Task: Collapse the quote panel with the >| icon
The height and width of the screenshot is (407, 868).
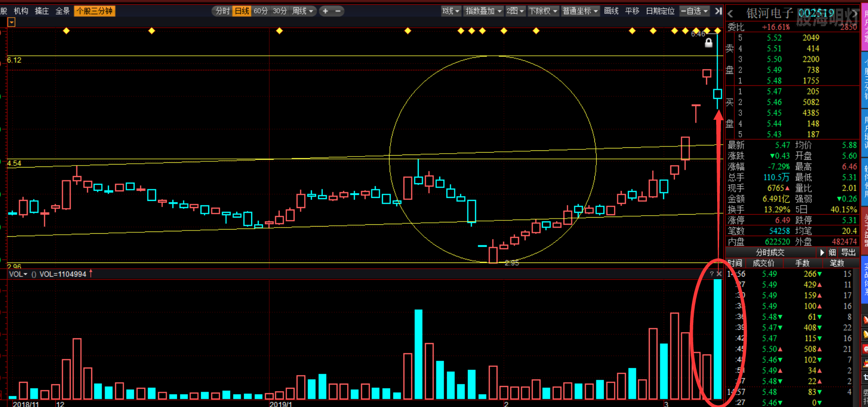Action: (718, 11)
